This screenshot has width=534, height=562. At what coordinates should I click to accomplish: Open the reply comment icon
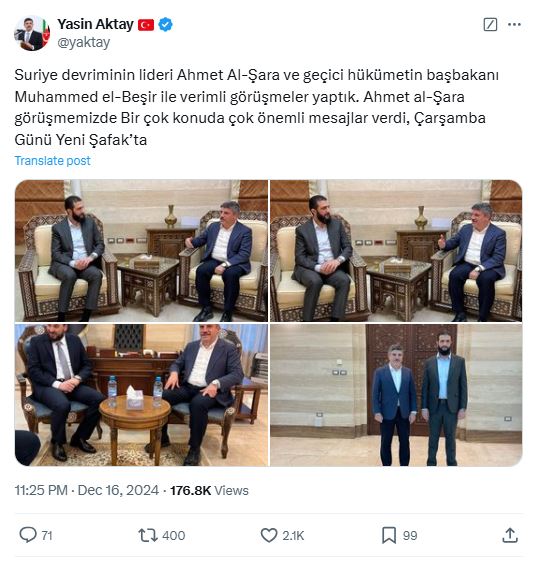(x=28, y=535)
